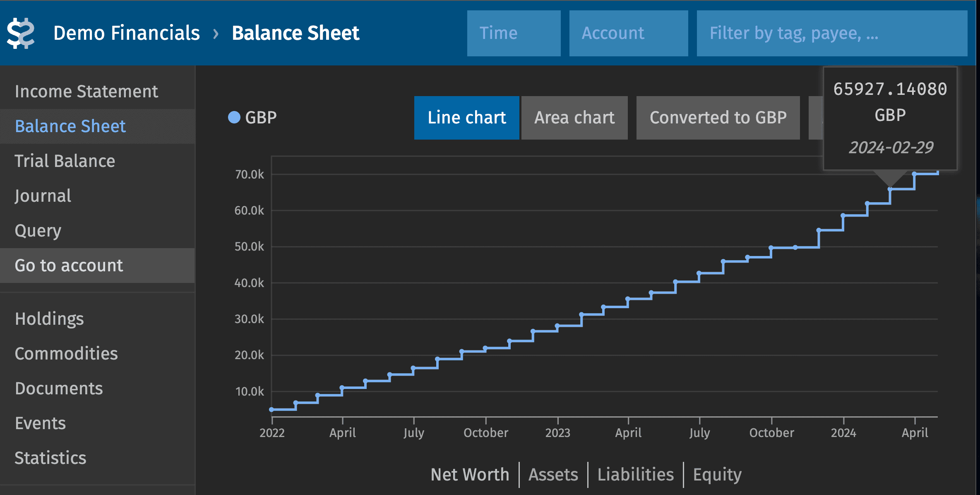Viewport: 980px width, 495px height.
Task: Show the Equity chart
Action: click(x=717, y=475)
